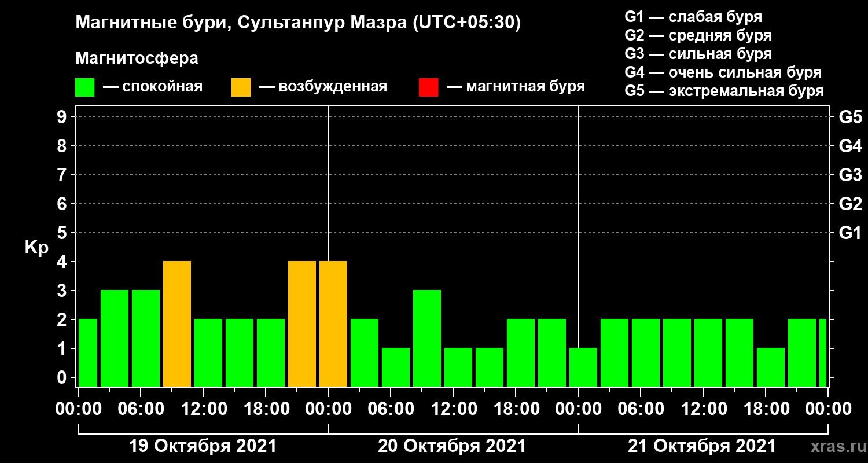Click the '18:00' tick label under 20 October
868x463 pixels.
pos(516,409)
